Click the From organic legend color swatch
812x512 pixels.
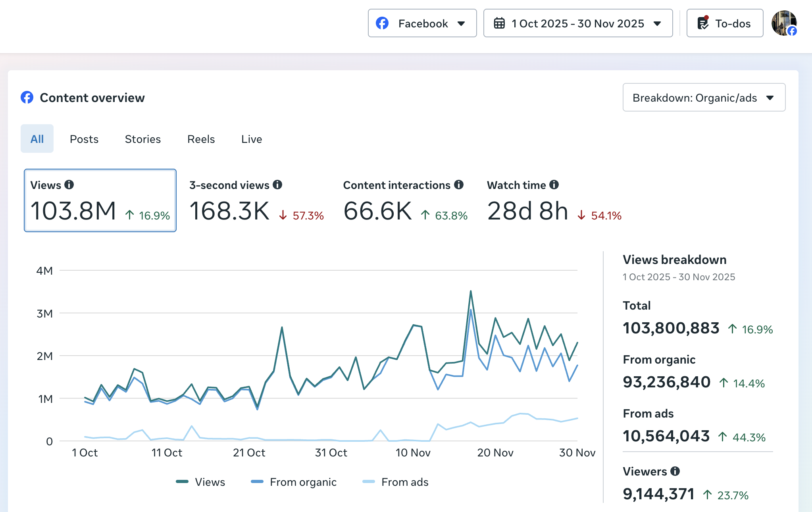(257, 482)
